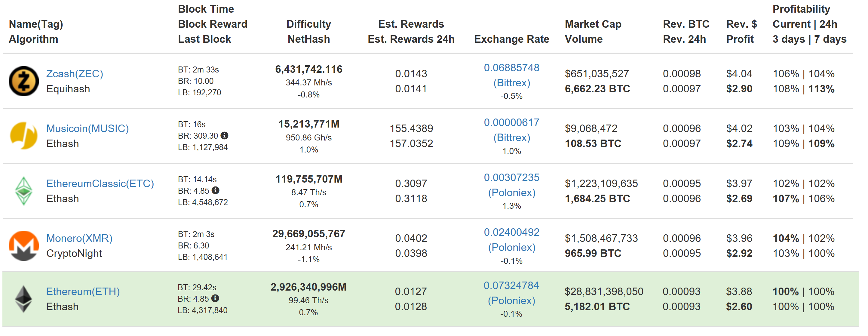The image size is (868, 336).
Task: Click the Musicoin yellow logo icon
Action: click(23, 136)
